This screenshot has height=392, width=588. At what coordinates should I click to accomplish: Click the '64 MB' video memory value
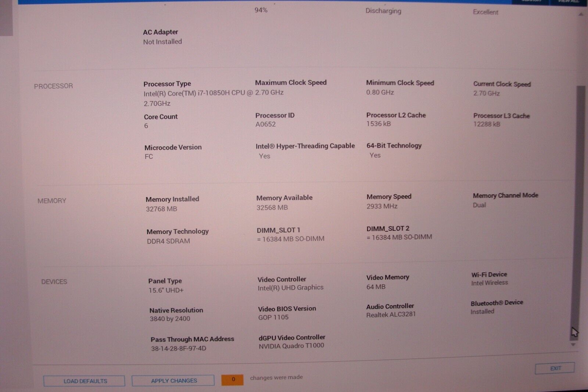click(x=376, y=287)
